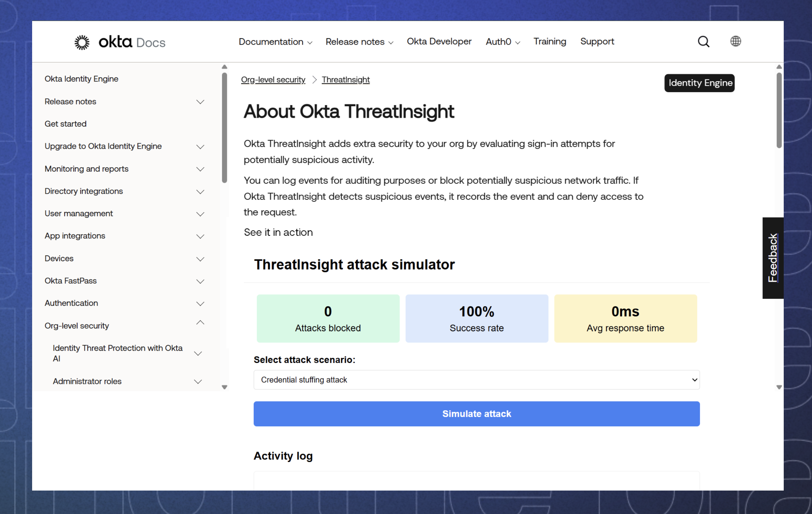
Task: Expand the Monitoring and reports section
Action: coord(200,169)
